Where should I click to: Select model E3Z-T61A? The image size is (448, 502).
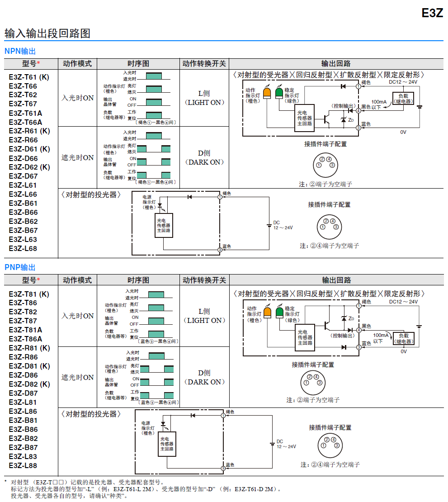click(x=26, y=114)
